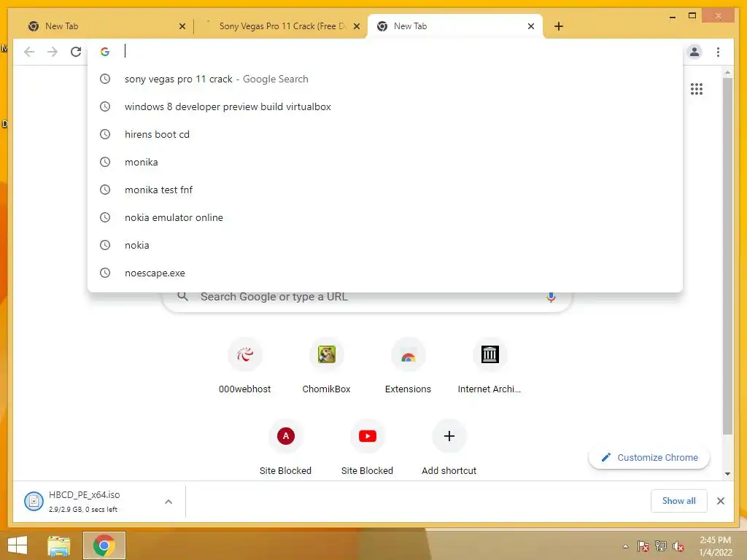Click the Chrome taskbar icon
The height and width of the screenshot is (560, 747).
click(104, 545)
